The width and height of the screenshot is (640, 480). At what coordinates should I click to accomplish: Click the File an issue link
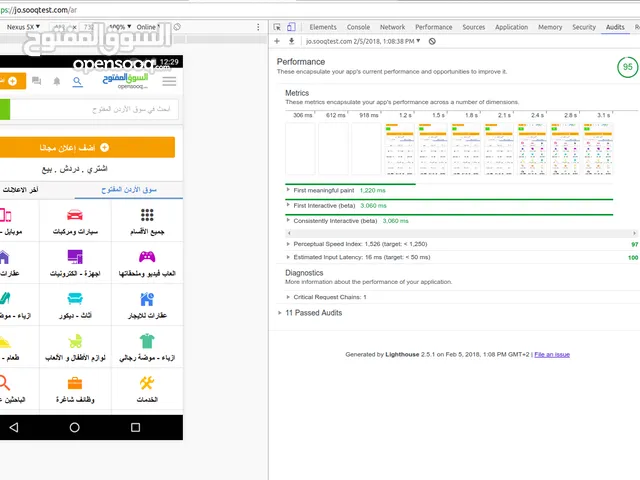click(x=552, y=355)
